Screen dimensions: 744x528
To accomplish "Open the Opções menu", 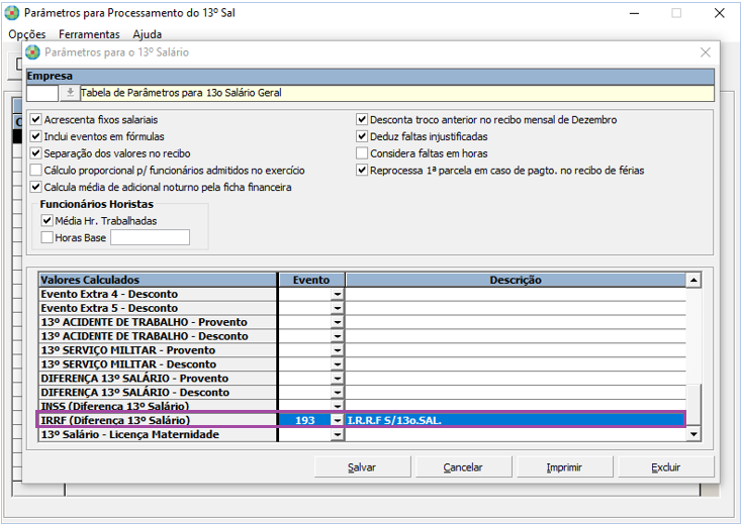I will coord(27,34).
